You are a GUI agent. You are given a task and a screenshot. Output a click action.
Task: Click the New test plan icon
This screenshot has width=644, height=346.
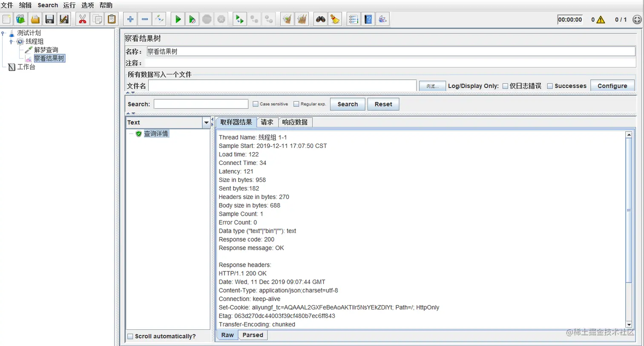6,19
